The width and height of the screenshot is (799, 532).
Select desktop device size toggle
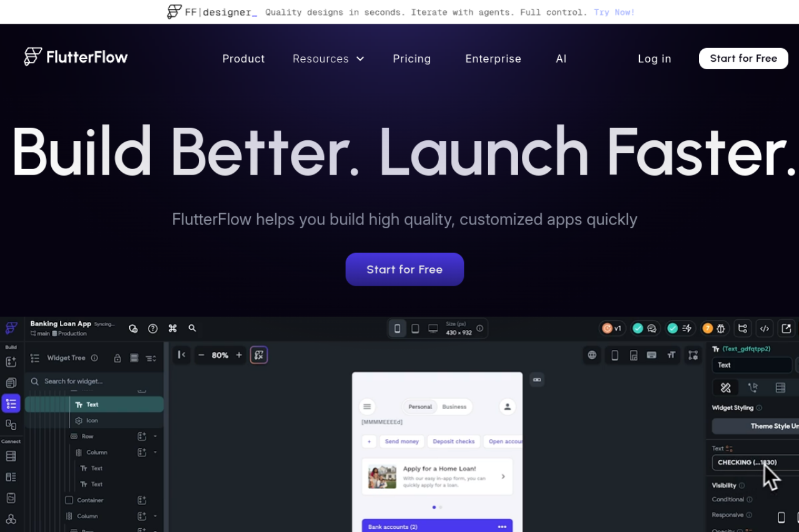coord(433,328)
